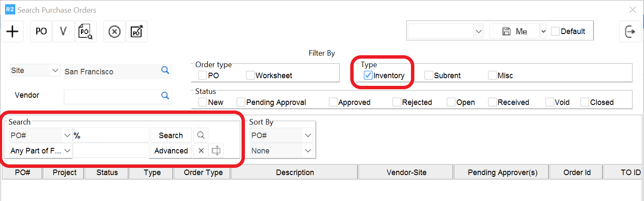Click the PO export arrow icon
The image size is (644, 201).
pyautogui.click(x=137, y=31)
